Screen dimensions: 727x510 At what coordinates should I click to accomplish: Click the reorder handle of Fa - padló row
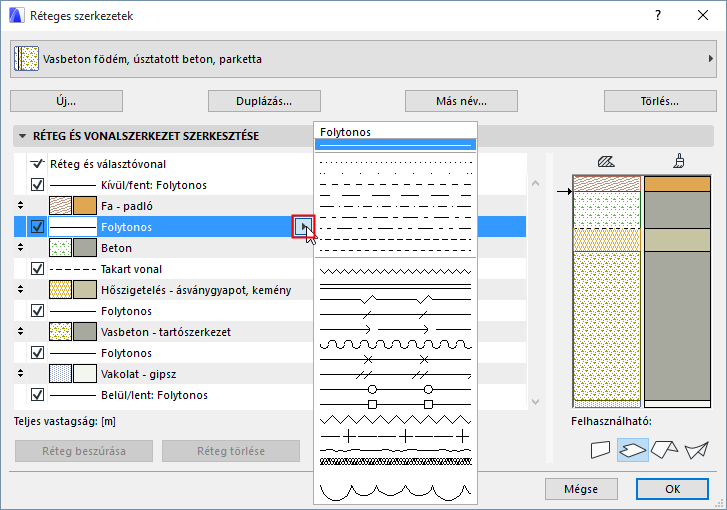point(20,205)
